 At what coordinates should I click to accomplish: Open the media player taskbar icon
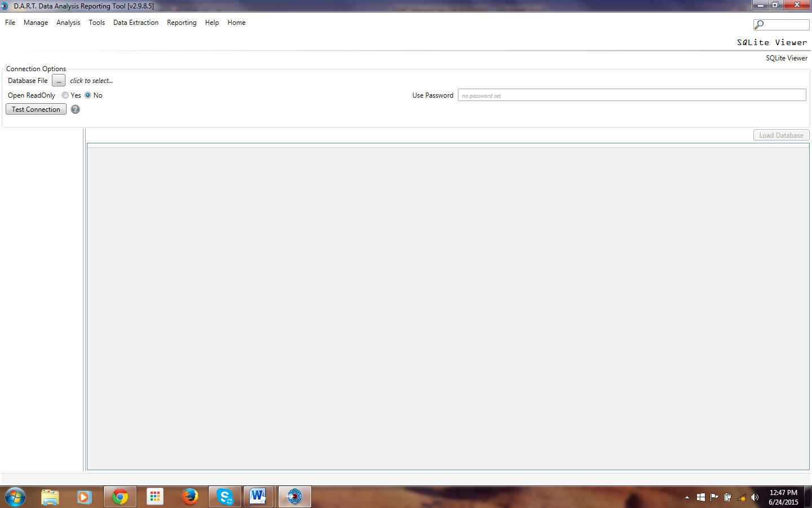(85, 497)
